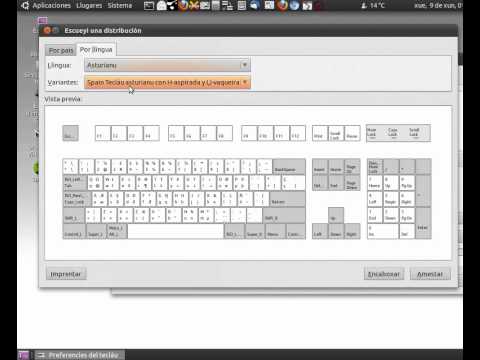Click the orange X-shaped icon in the panel
Screen dimensions: 480x360
click(x=194, y=6)
